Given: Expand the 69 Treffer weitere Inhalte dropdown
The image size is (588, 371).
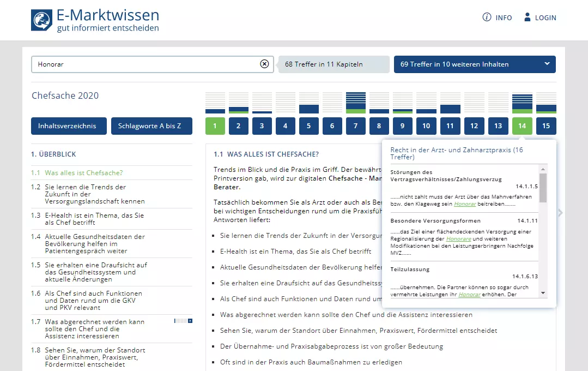Looking at the screenshot, I should 547,64.
